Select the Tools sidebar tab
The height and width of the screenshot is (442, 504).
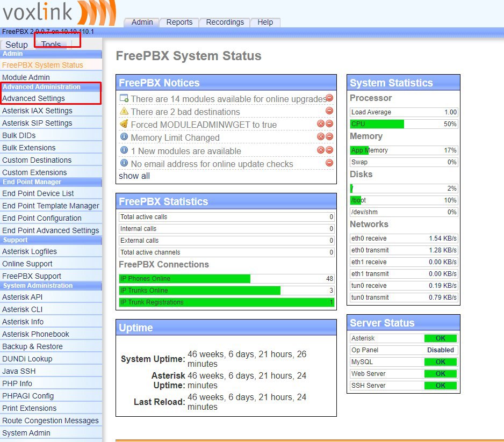[x=51, y=45]
